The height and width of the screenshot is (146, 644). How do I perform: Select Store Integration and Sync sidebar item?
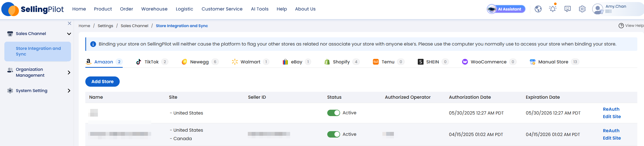pyautogui.click(x=38, y=51)
